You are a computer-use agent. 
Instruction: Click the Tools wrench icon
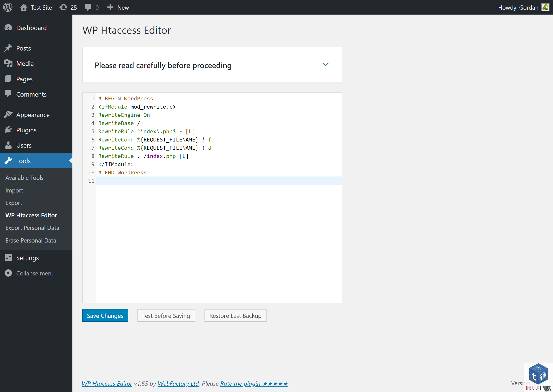[8, 161]
